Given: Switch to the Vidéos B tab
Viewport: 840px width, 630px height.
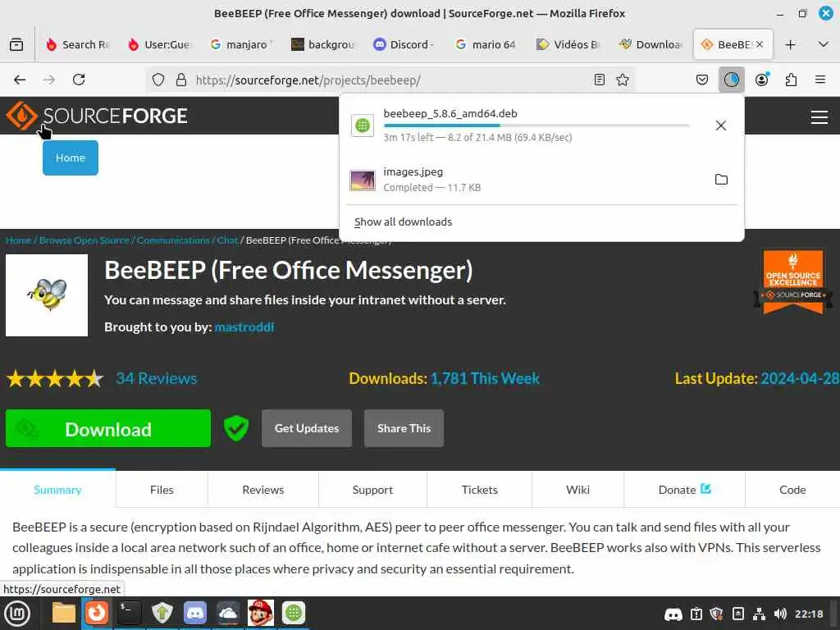Looking at the screenshot, I should coord(568,44).
